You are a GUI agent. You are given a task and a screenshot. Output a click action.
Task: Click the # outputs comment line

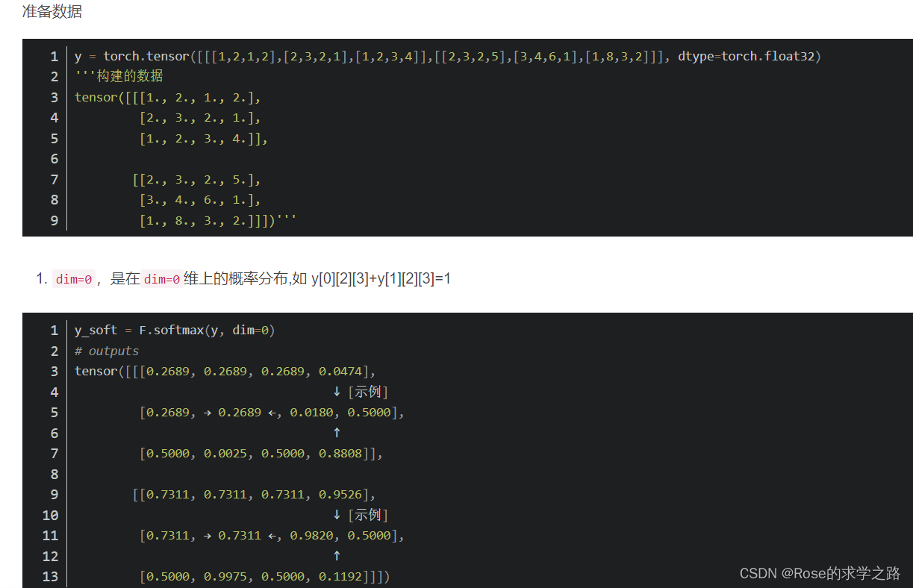click(x=106, y=350)
